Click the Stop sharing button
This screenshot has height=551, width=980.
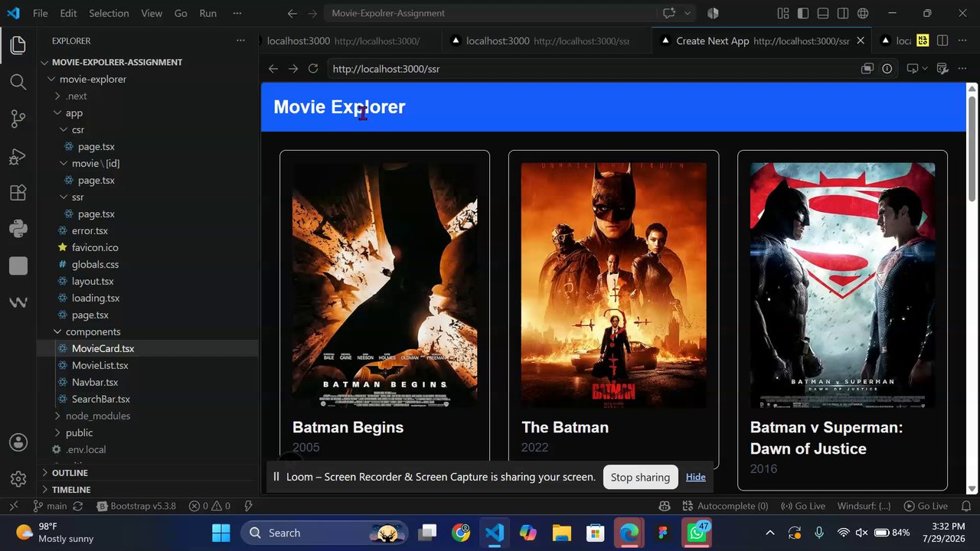point(641,477)
